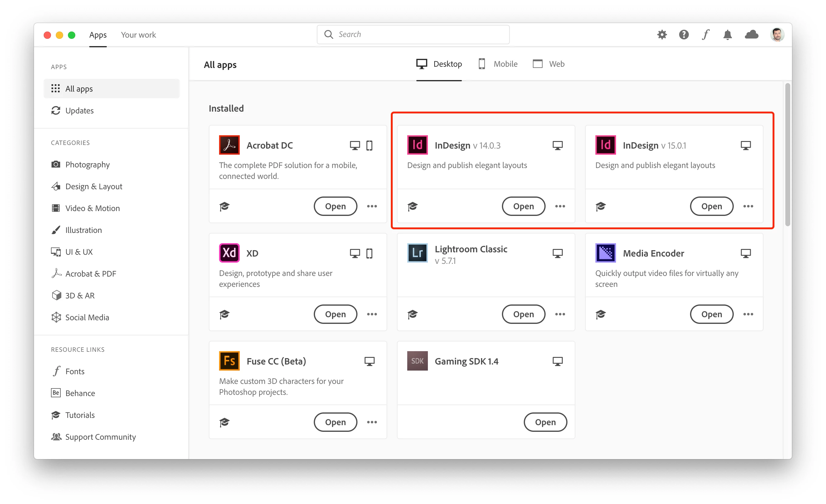Screen dimensions: 826x504
Task: Select the Design & Layout category
Action: coord(93,186)
